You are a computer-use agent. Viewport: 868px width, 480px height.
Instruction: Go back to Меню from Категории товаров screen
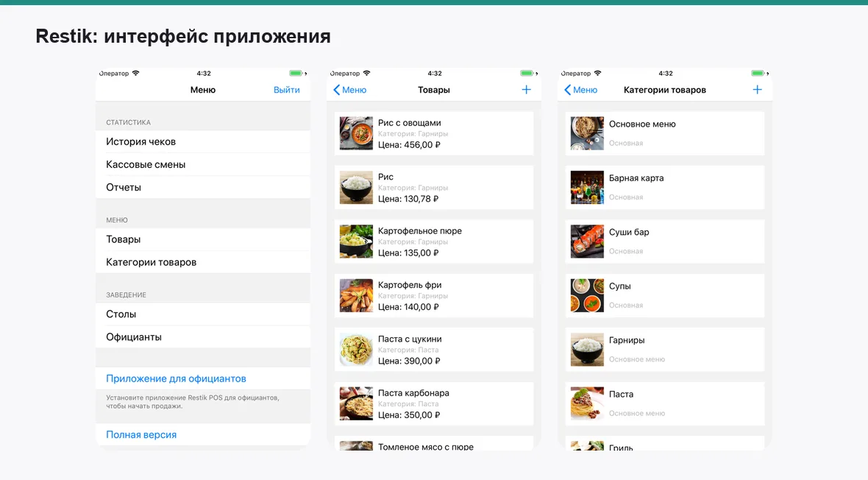pyautogui.click(x=580, y=90)
